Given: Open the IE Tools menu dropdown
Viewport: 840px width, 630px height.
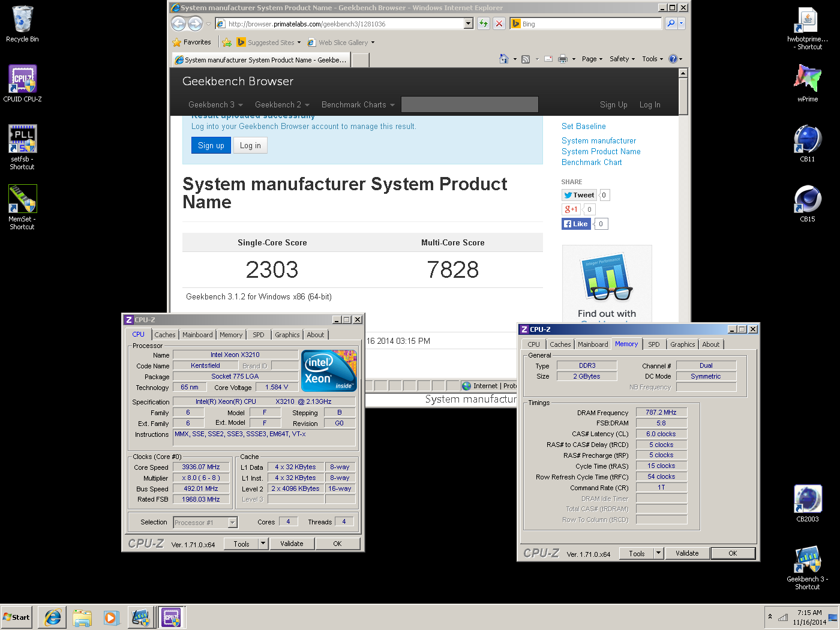Looking at the screenshot, I should click(x=653, y=59).
